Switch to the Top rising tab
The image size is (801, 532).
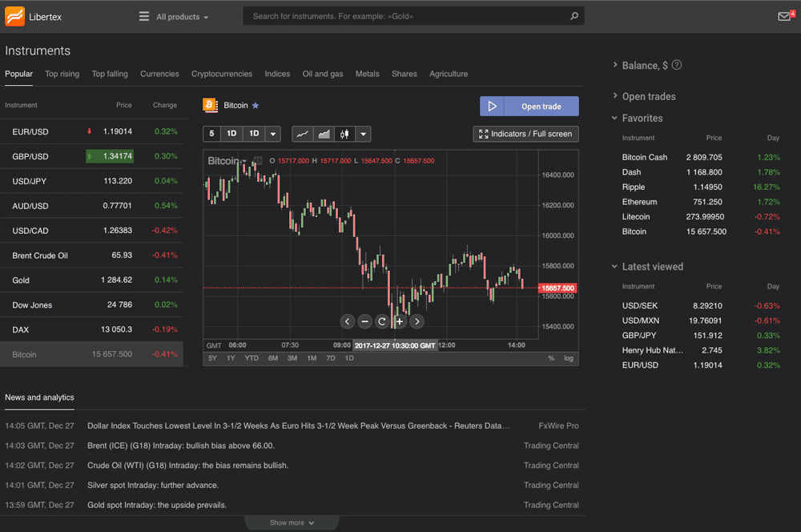(x=62, y=74)
